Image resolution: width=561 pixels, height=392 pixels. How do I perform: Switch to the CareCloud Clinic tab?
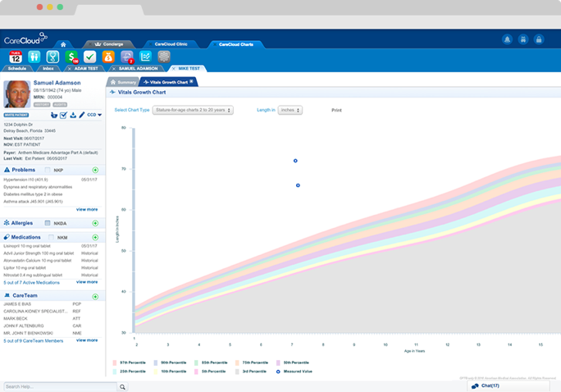pyautogui.click(x=171, y=44)
